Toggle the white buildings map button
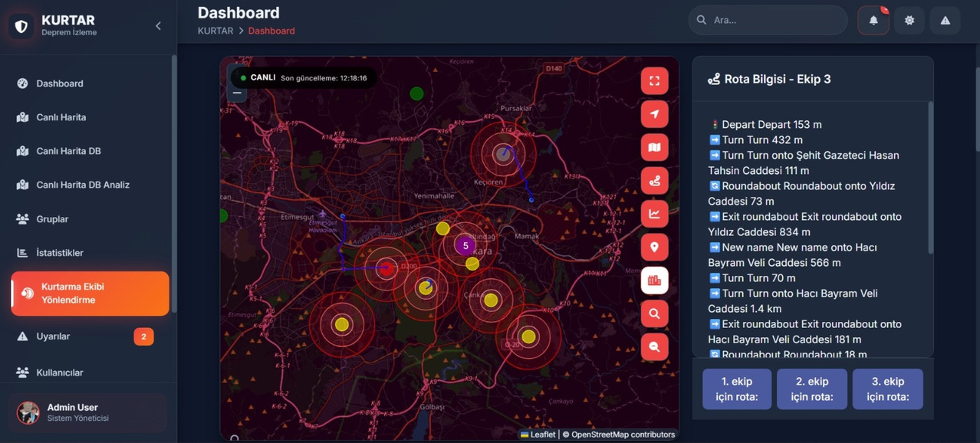 (x=654, y=281)
